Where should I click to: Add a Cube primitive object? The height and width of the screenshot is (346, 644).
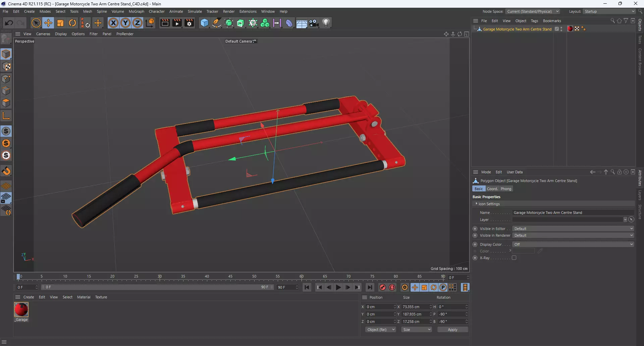pyautogui.click(x=204, y=23)
